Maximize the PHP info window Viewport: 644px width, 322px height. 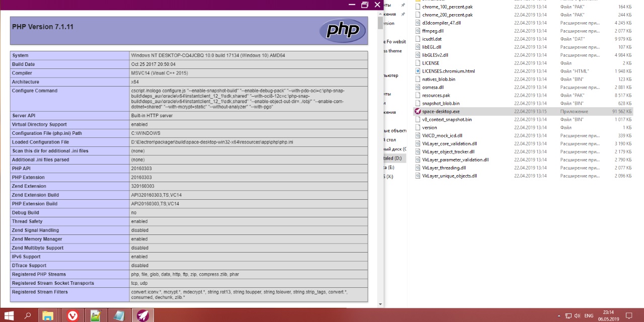[365, 5]
